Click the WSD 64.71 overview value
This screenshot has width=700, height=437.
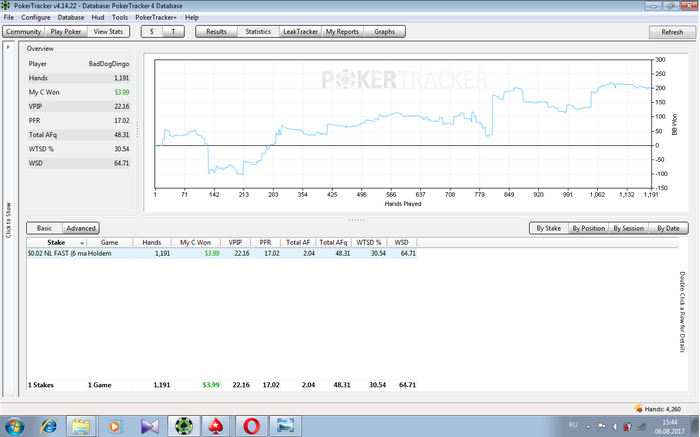(121, 163)
